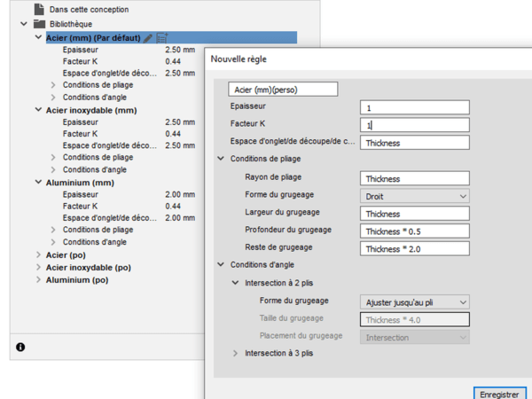532x399 pixels.
Task: Collapse the Intersection à 2 plis section
Action: (235, 282)
